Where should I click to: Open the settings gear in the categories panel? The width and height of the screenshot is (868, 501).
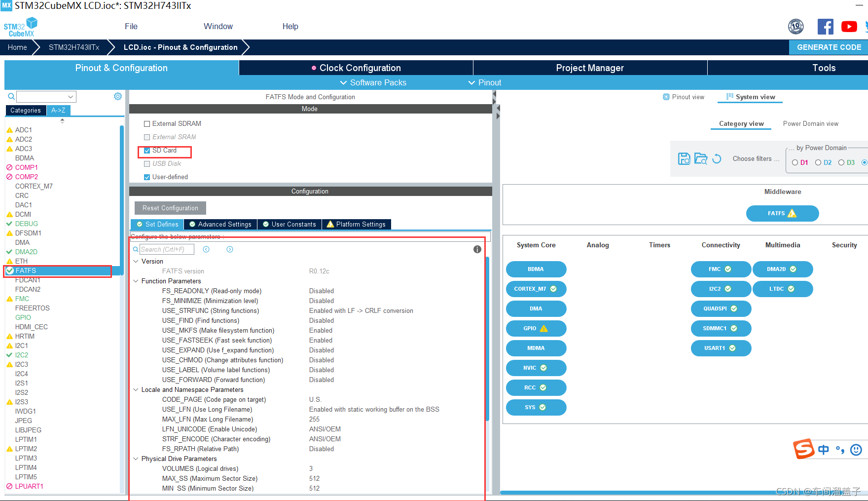[118, 96]
